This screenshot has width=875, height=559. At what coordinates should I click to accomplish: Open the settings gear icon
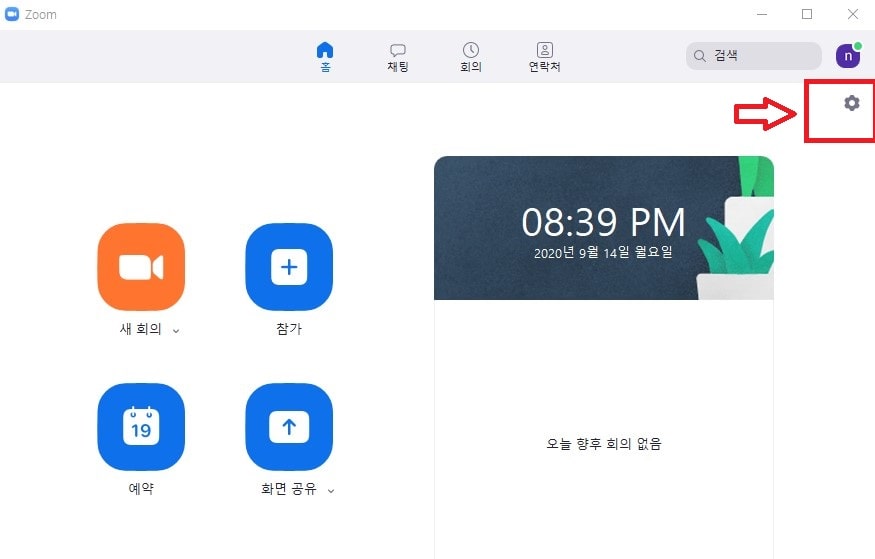pyautogui.click(x=852, y=103)
